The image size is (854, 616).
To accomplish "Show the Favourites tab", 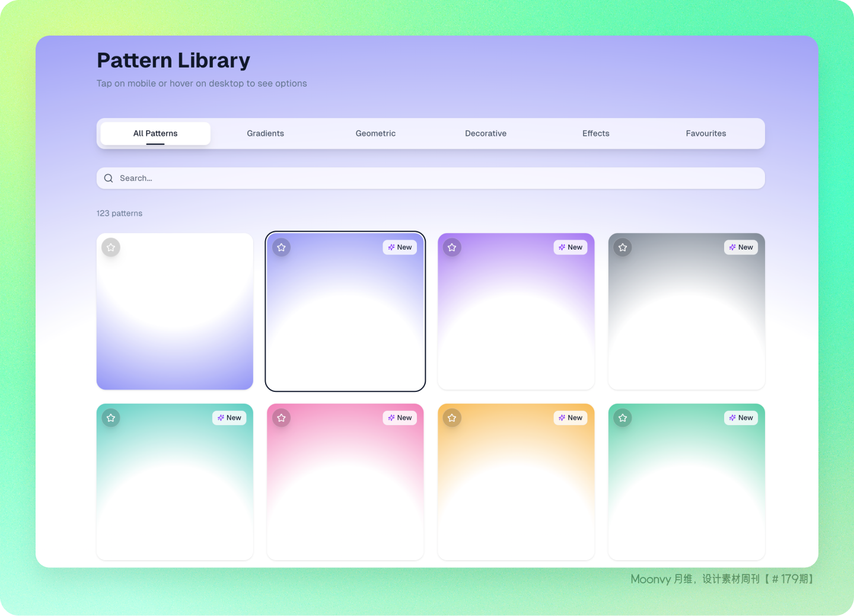I will 706,133.
